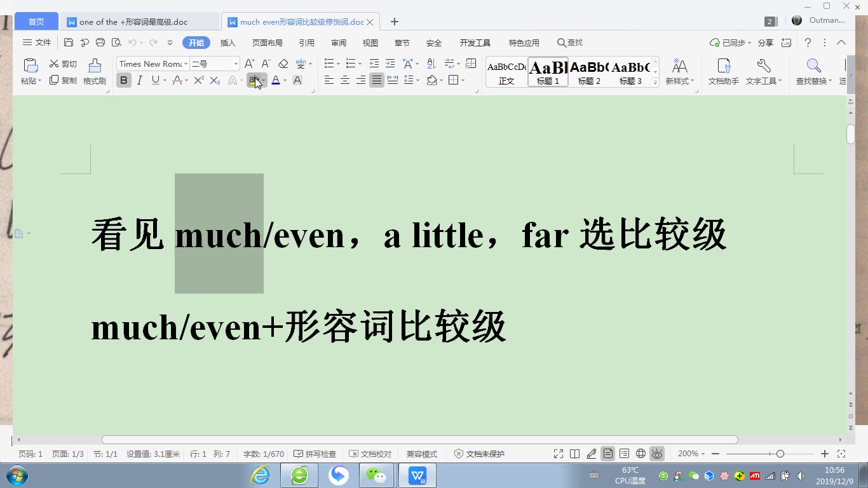Apply subscript X₂ formatting
Viewport: 868px width, 488px height.
pyautogui.click(x=215, y=80)
